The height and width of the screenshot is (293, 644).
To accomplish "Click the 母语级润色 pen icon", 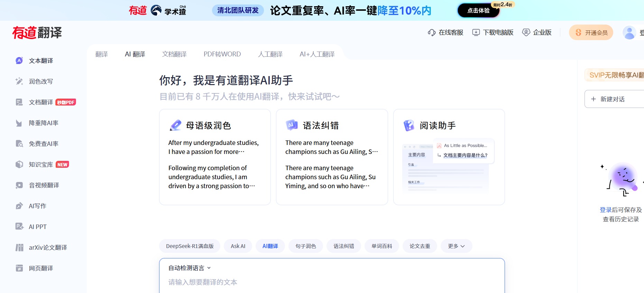I will point(175,125).
